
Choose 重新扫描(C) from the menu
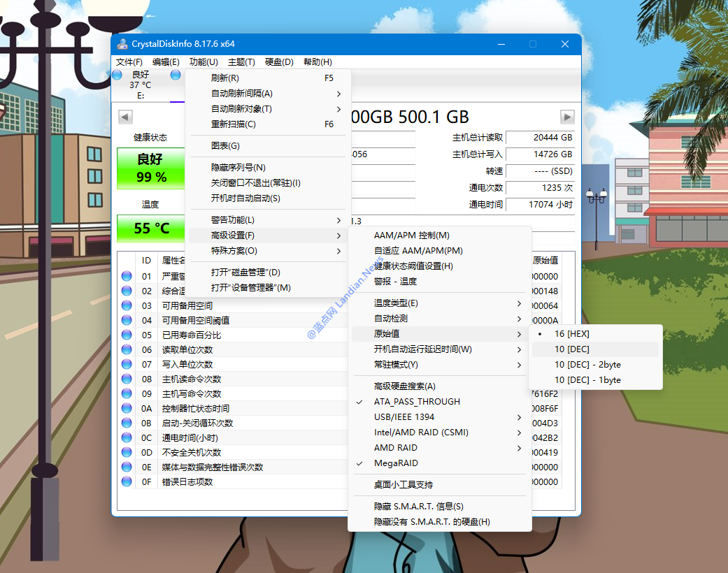268,124
